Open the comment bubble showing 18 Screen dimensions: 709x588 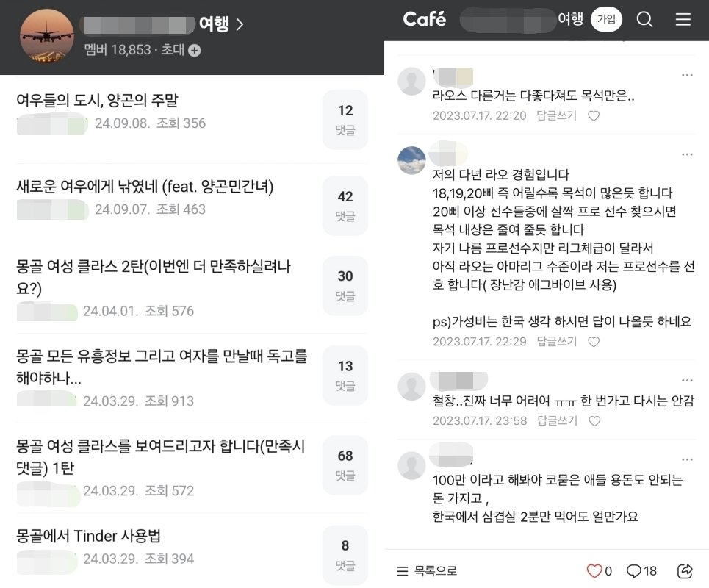(x=641, y=571)
